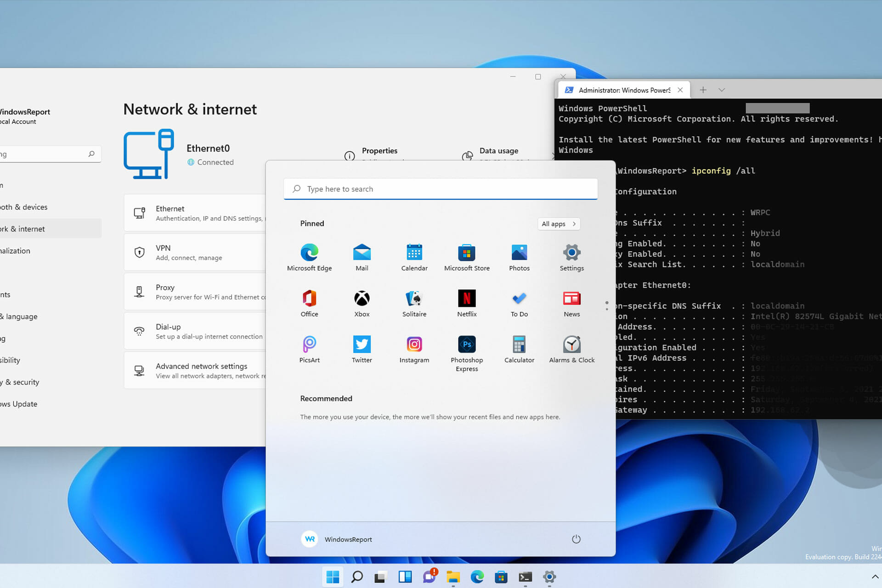This screenshot has width=882, height=588.
Task: Open taskbar Search
Action: click(x=357, y=577)
